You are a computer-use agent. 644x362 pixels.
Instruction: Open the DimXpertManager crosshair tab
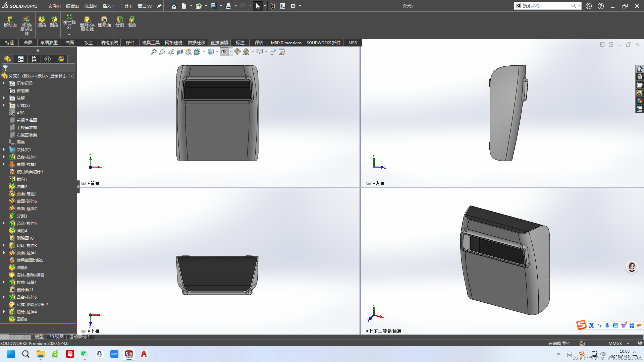(x=48, y=59)
